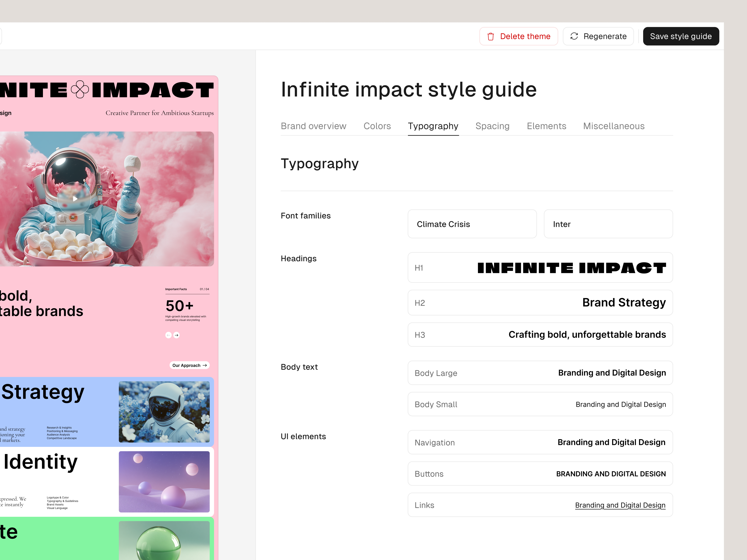Click the Our Approach button
This screenshot has height=560, width=747.
189,365
